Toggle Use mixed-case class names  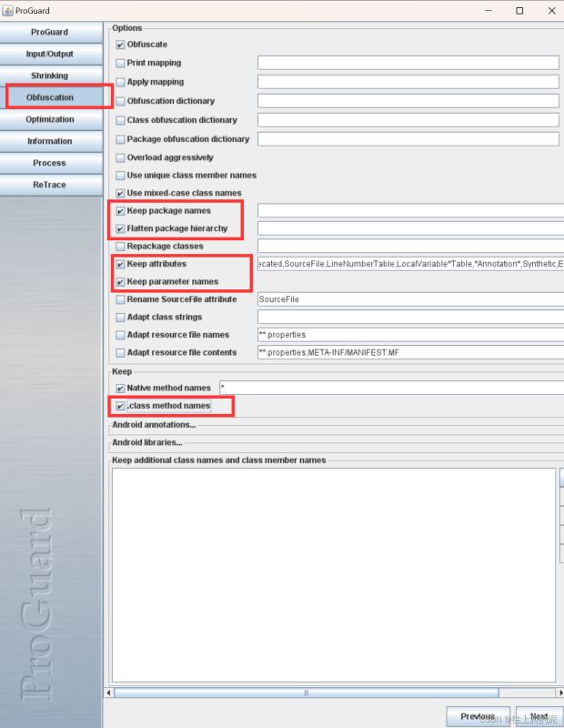tap(120, 193)
